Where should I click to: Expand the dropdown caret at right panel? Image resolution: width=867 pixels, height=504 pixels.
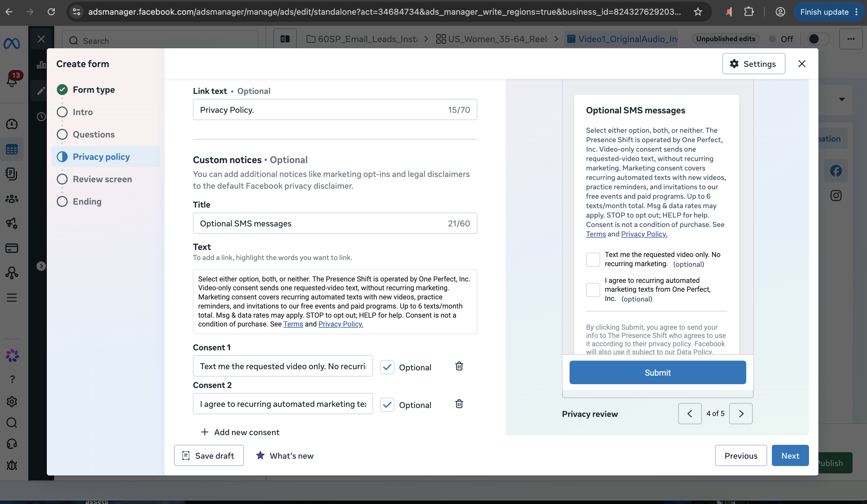point(842,99)
